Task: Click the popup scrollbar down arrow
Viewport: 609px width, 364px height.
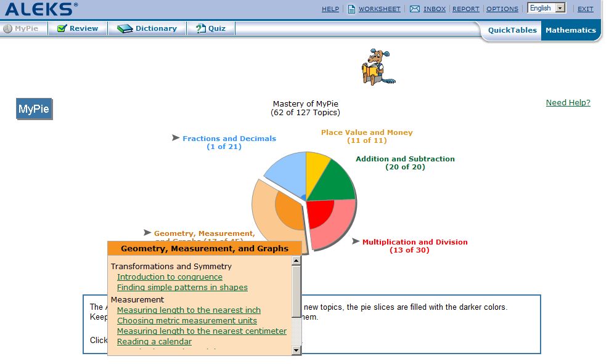Action: tap(296, 350)
